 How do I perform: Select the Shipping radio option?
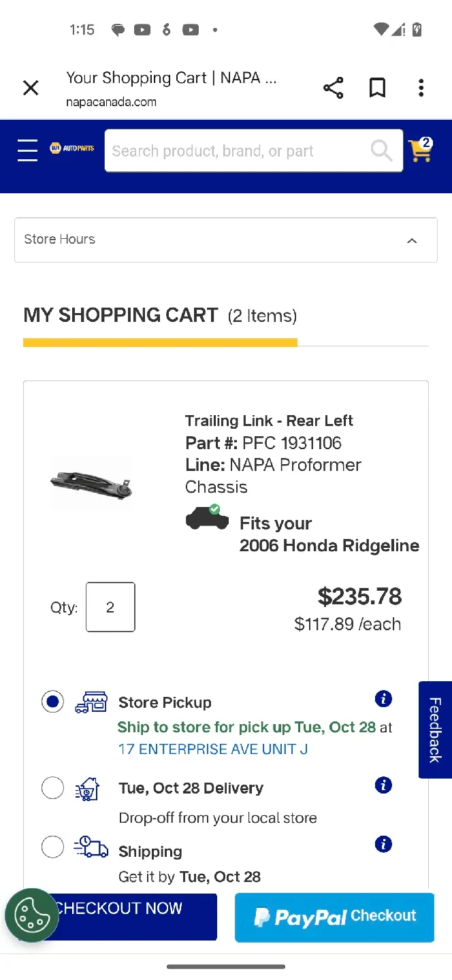[x=52, y=847]
